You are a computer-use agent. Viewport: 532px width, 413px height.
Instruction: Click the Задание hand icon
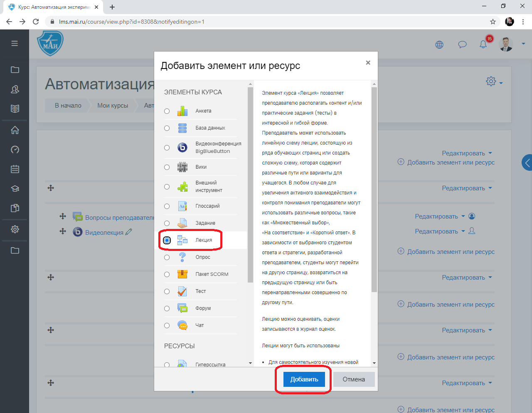[182, 223]
